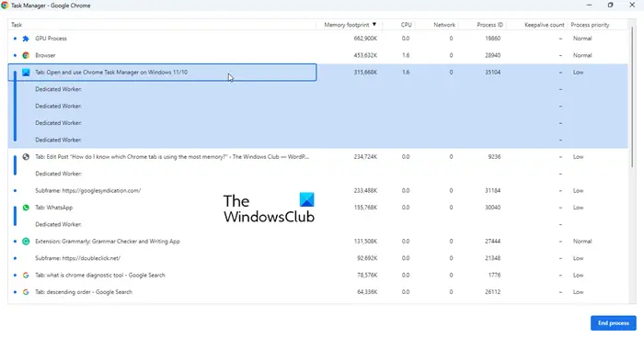Click the Chrome logo in the title bar
Image resolution: width=644 pixels, height=339 pixels.
[5, 6]
